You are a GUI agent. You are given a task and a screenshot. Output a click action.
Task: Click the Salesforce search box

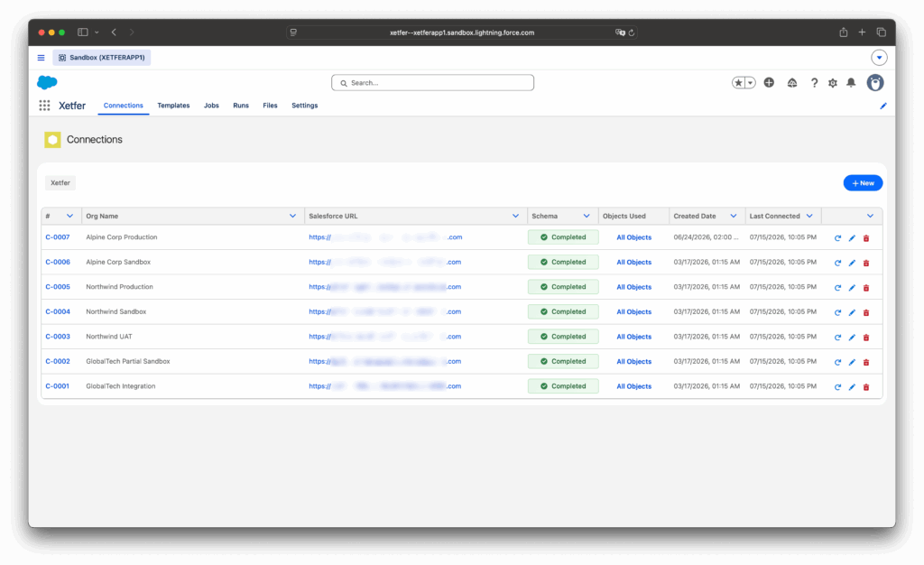432,83
